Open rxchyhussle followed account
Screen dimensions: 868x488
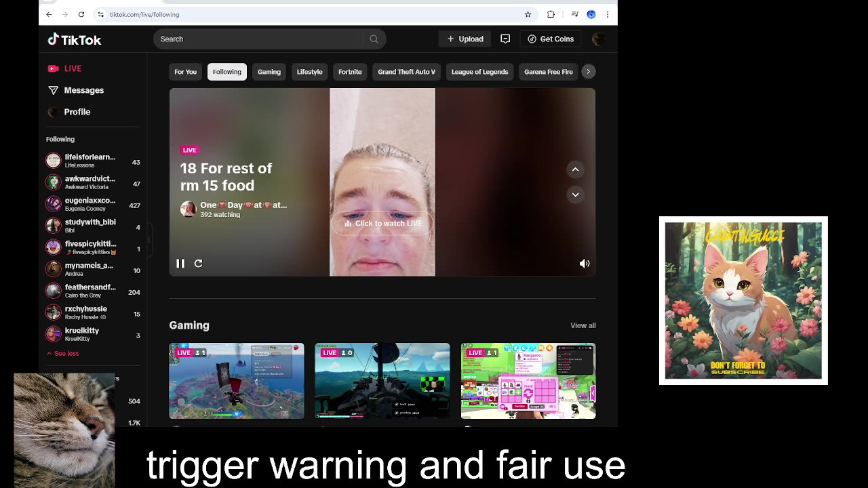pos(93,312)
